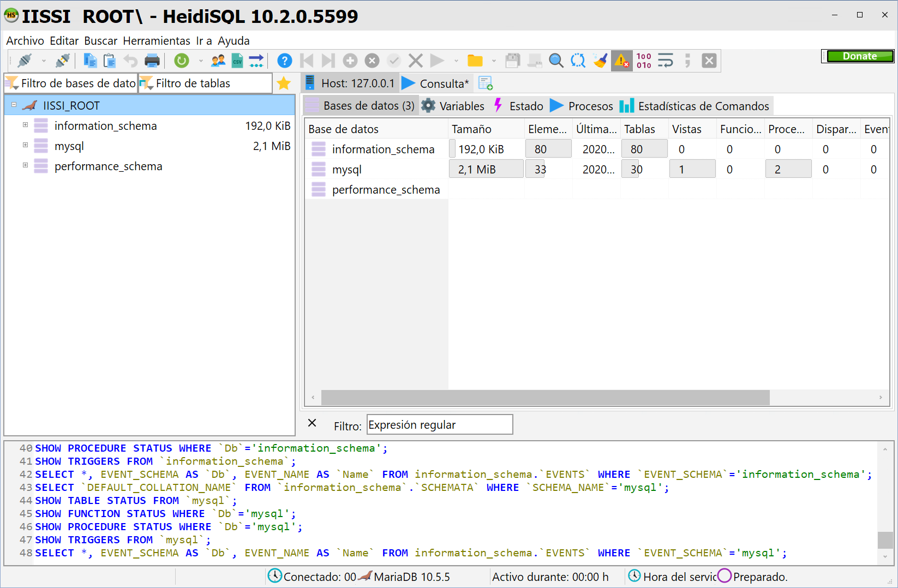Click the Expresión regular filter field
The height and width of the screenshot is (588, 898).
pos(439,424)
